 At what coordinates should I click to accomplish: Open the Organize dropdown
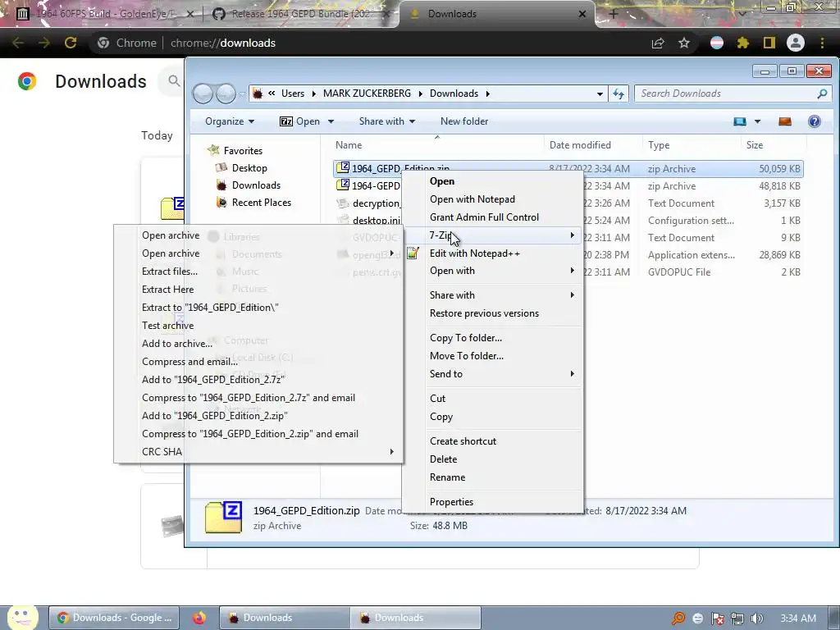pos(230,121)
